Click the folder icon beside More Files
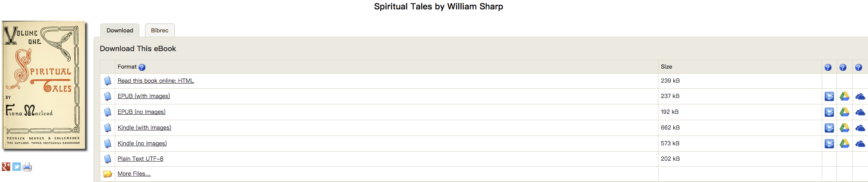 click(108, 174)
